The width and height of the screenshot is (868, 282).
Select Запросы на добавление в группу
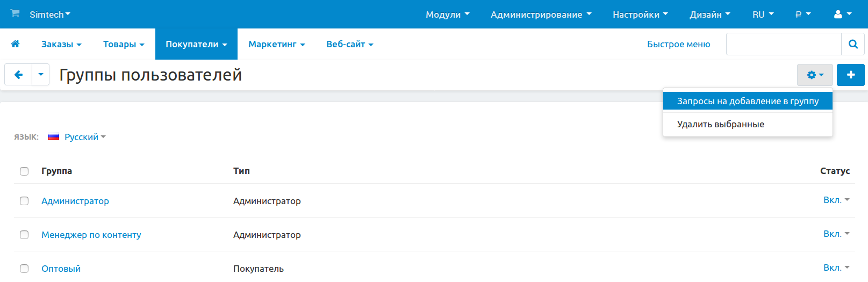tap(747, 101)
